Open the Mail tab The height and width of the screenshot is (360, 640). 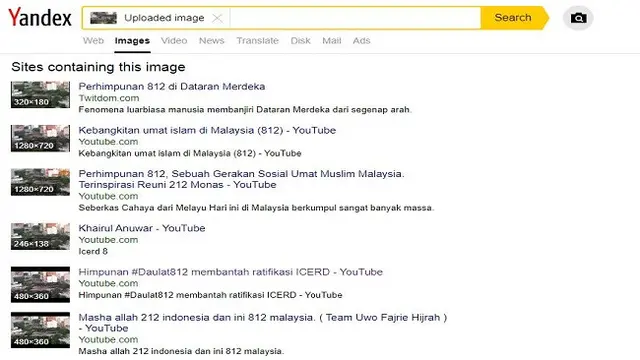[331, 41]
